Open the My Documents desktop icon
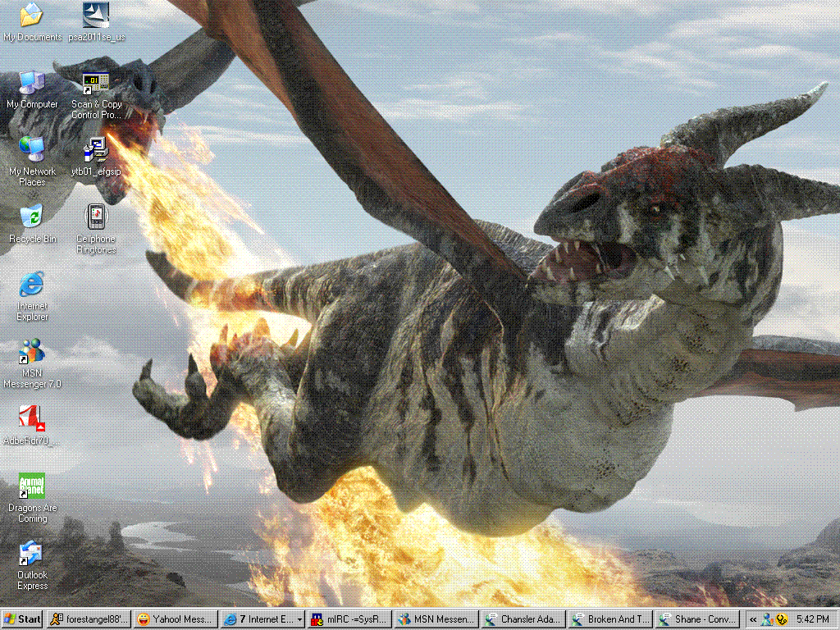Image resolution: width=840 pixels, height=630 pixels. tap(32, 21)
